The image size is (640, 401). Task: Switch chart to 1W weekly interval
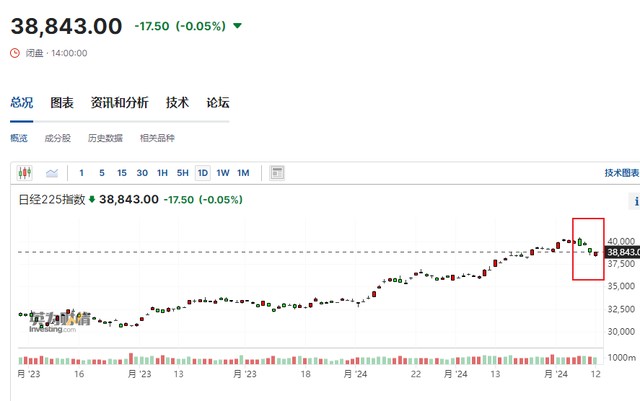coord(223,173)
